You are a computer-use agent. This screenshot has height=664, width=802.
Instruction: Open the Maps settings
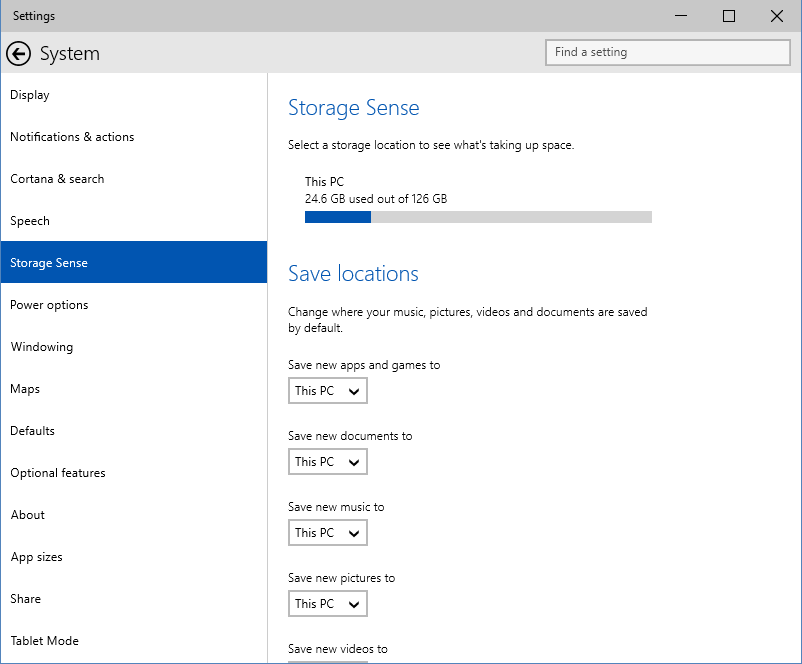(x=25, y=389)
